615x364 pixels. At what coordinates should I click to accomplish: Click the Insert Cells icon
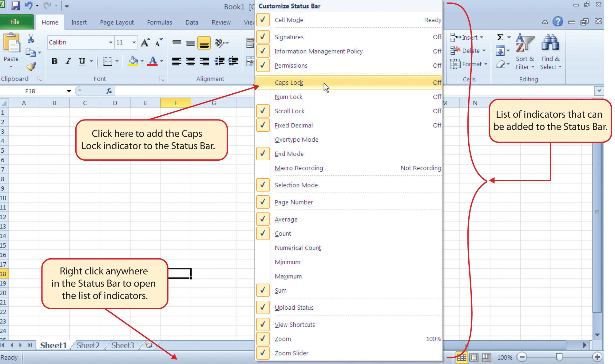pos(454,38)
